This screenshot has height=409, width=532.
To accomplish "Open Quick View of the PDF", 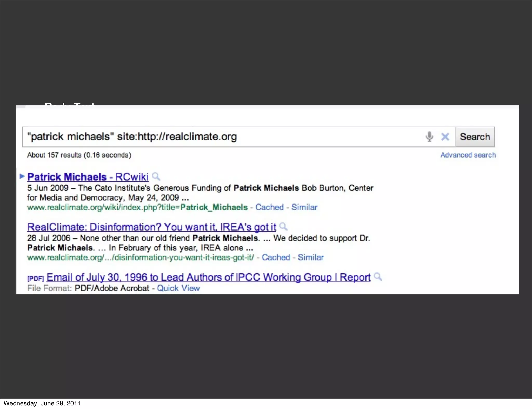I will point(178,288).
